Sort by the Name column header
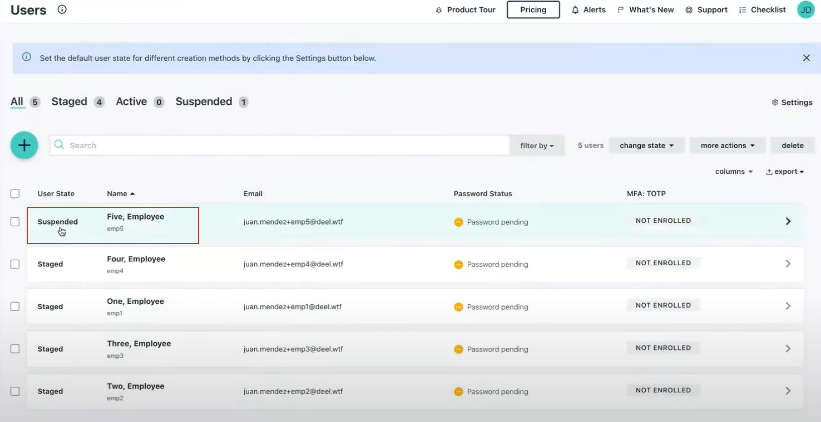Viewport: 821px width, 422px height. pyautogui.click(x=121, y=194)
